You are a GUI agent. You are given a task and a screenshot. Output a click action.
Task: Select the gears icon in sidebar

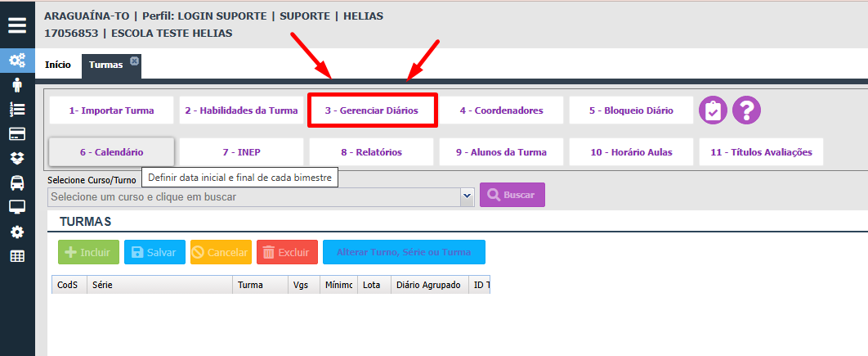(x=17, y=60)
